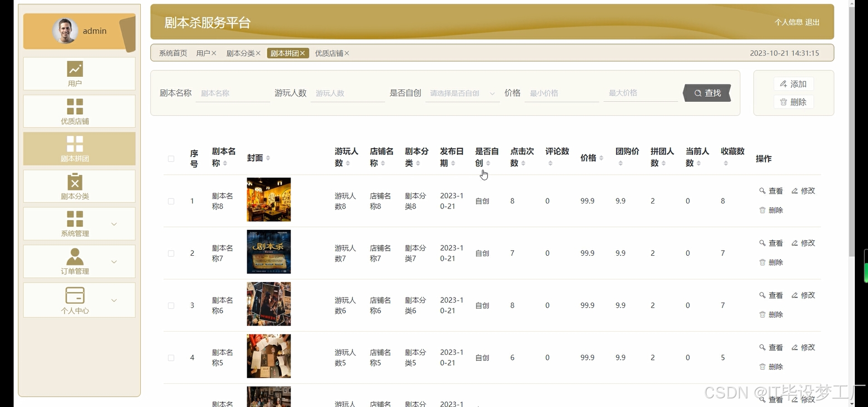Check the row for 剧本名称5
This screenshot has width=868, height=407.
pyautogui.click(x=171, y=358)
